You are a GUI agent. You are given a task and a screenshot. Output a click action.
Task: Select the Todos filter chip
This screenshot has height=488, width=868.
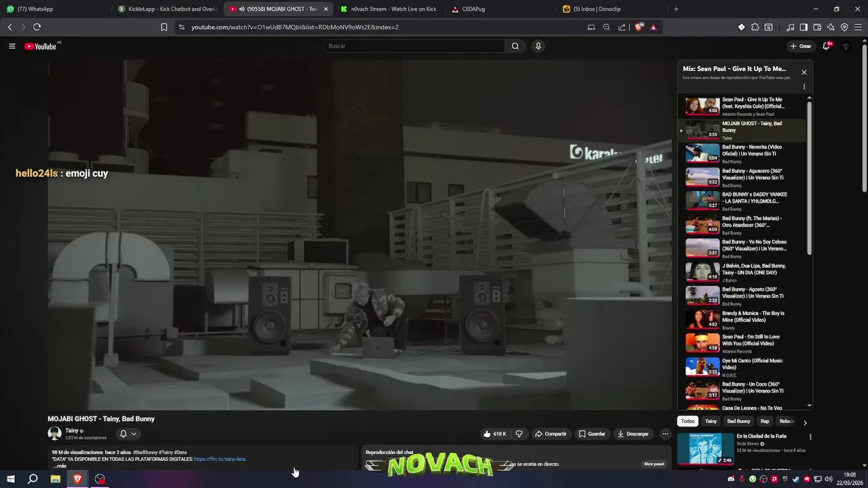[688, 422]
